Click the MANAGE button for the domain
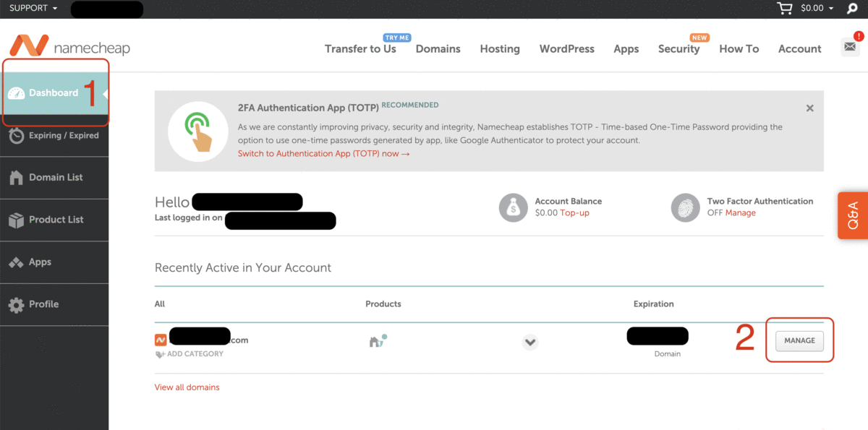 [799, 340]
